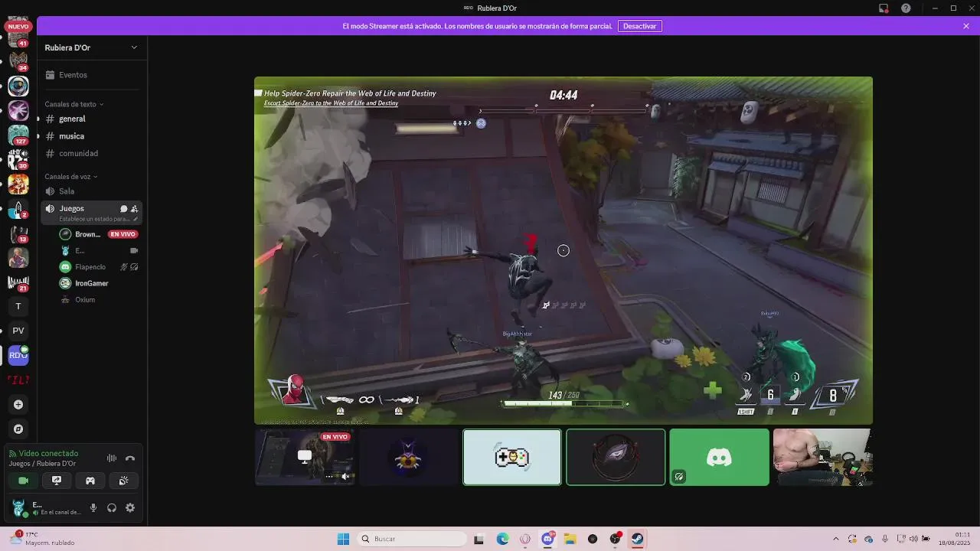Open the PV server in server list
This screenshot has width=980, height=551.
tap(18, 331)
